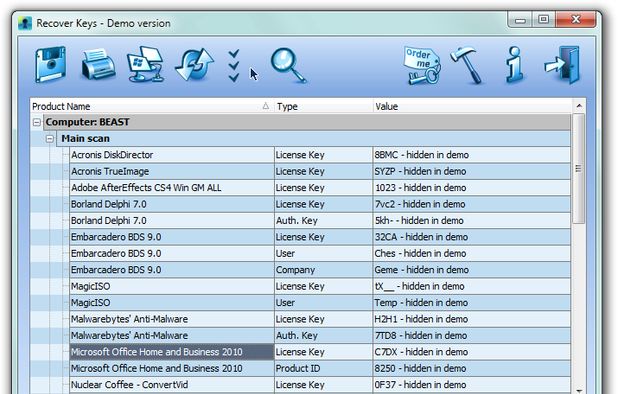Click the Recover Keys title bar app icon
The height and width of the screenshot is (394, 618).
25,23
